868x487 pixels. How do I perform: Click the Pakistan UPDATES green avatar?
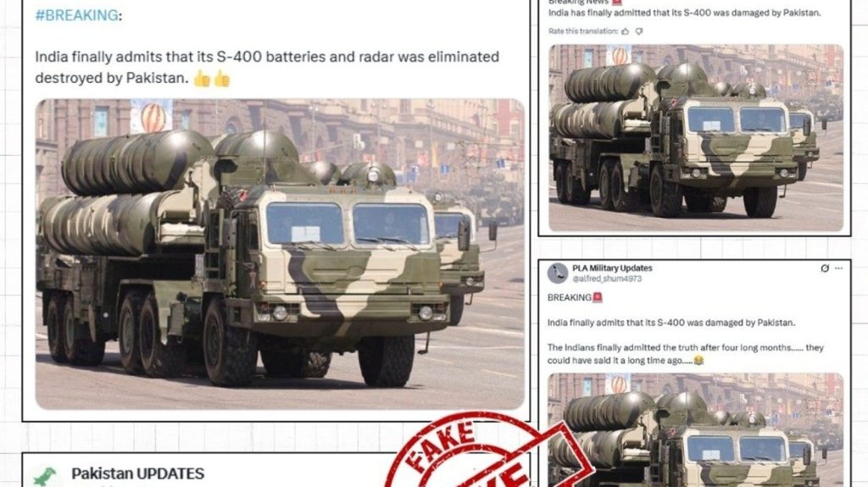[x=46, y=476]
